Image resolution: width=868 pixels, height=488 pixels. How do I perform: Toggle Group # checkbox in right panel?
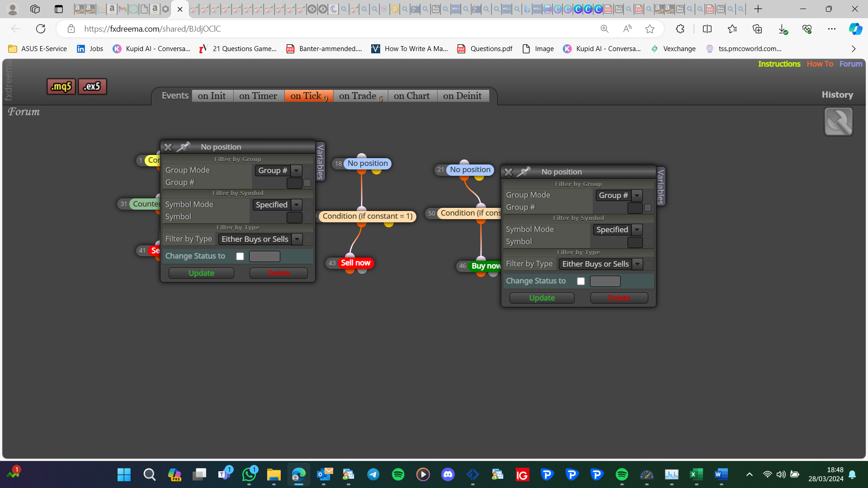648,208
